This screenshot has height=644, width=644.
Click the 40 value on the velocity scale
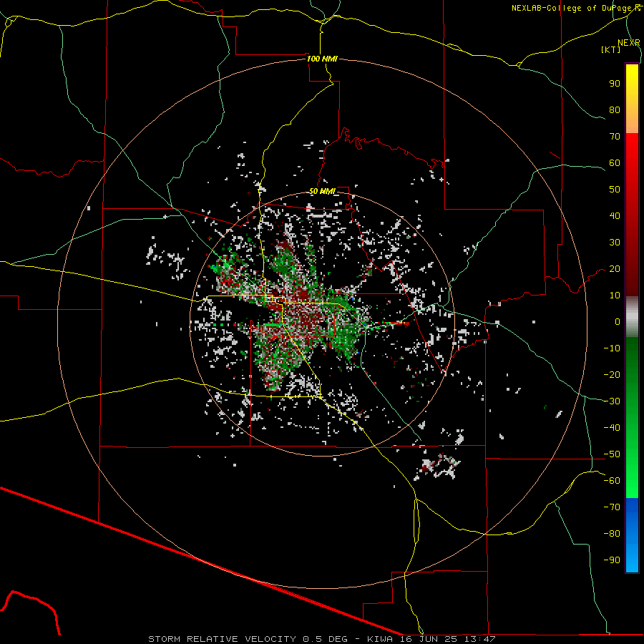tap(615, 215)
